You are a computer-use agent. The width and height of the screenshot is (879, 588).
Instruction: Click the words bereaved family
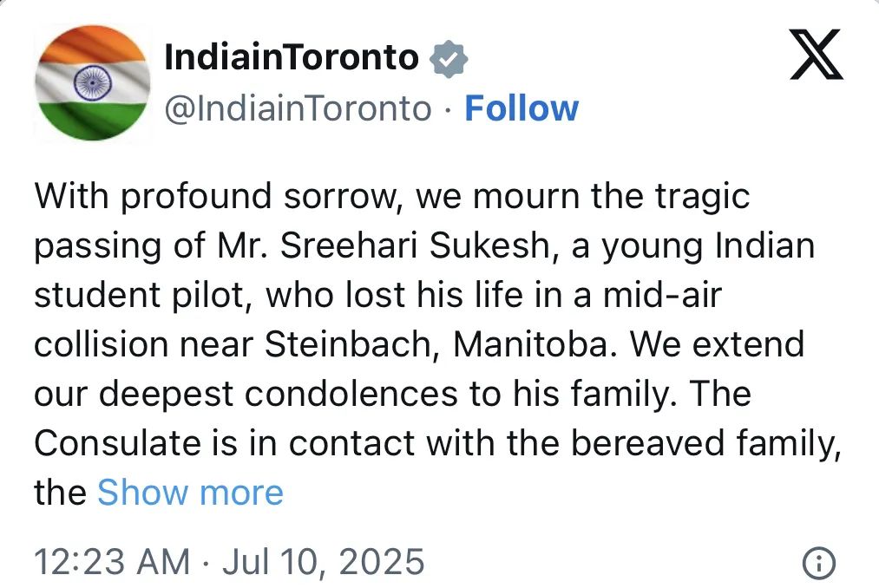(705, 445)
